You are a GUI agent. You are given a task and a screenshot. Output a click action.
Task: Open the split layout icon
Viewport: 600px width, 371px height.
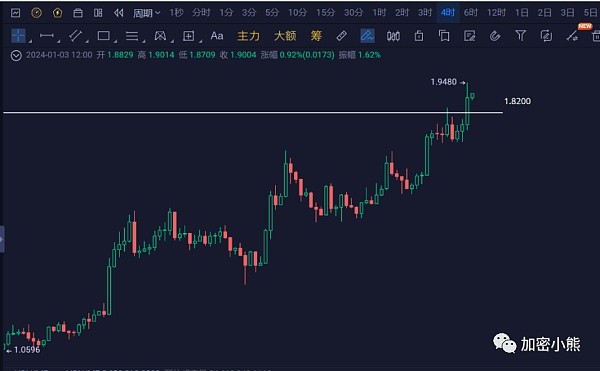click(98, 13)
